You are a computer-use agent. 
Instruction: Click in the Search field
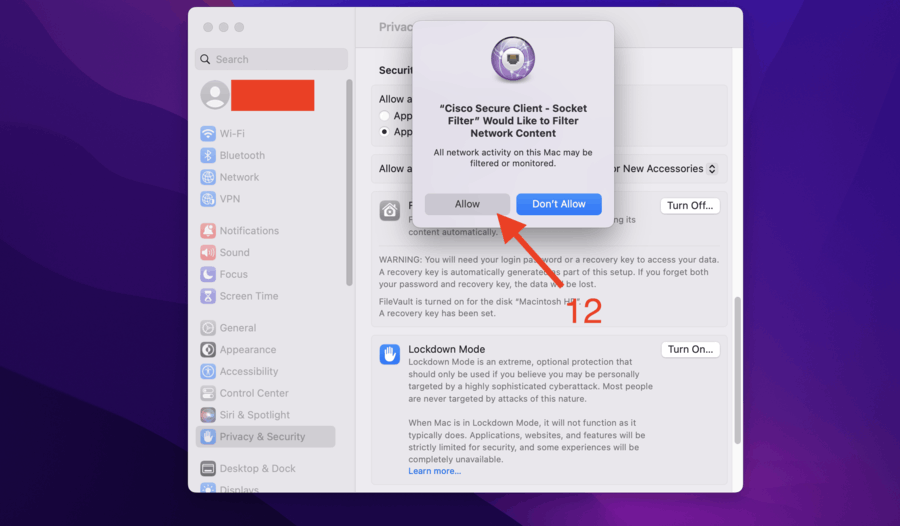271,59
